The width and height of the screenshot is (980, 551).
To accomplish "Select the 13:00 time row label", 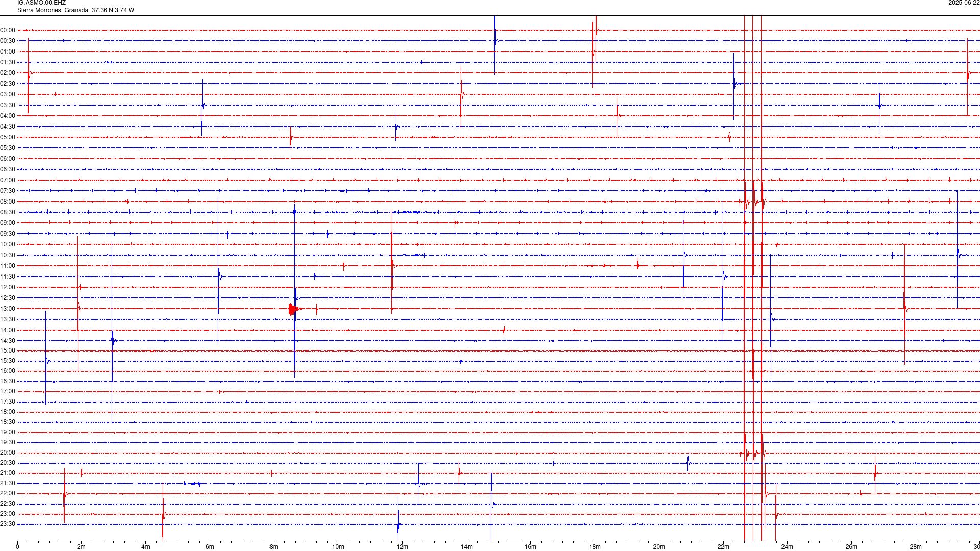I will click(8, 309).
